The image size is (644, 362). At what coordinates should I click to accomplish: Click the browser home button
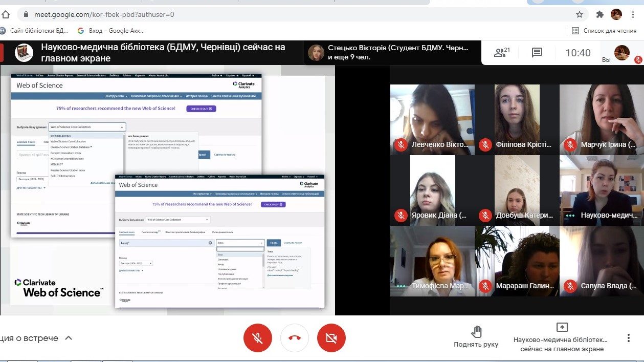point(6,14)
